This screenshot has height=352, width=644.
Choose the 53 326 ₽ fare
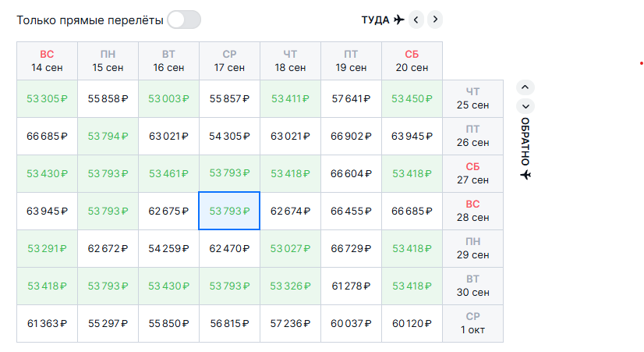click(290, 286)
